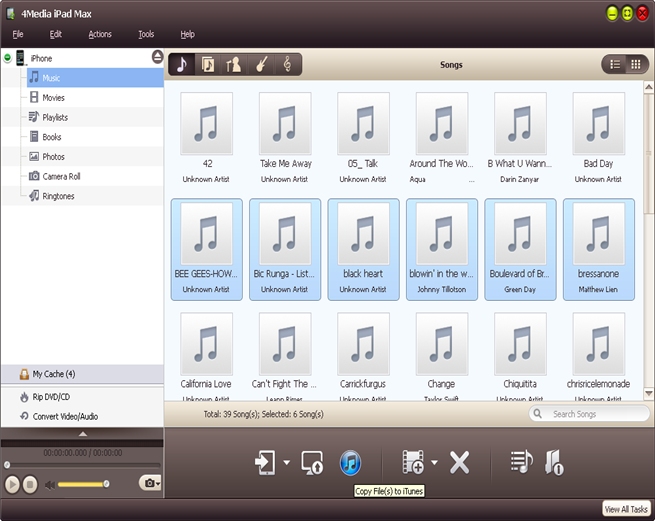Select the BEE GEES-HOW... song
This screenshot has height=521, width=655.
[206, 249]
